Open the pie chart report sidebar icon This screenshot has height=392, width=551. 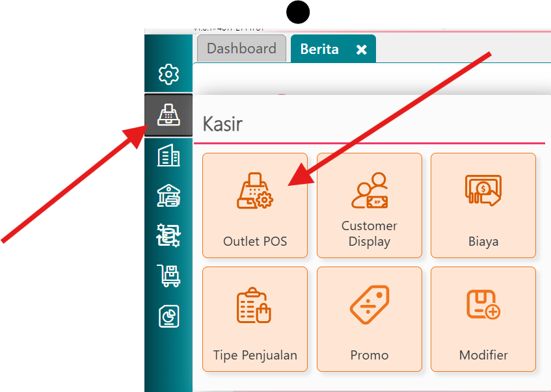[168, 316]
